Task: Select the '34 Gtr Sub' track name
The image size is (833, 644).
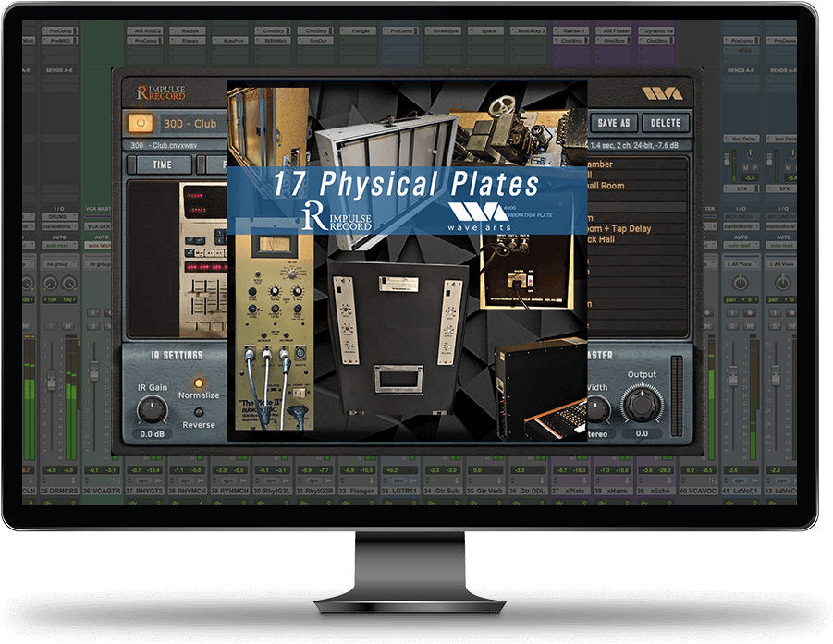Action: 442,492
